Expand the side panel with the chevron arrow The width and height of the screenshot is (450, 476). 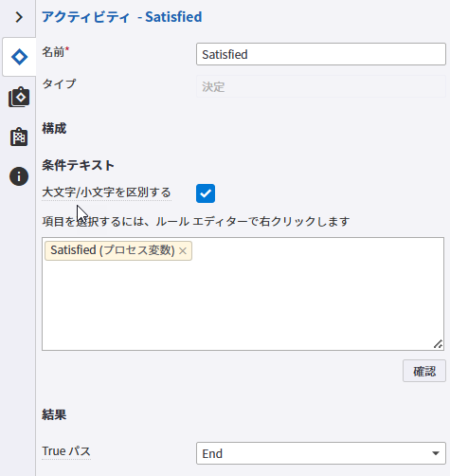click(x=19, y=17)
